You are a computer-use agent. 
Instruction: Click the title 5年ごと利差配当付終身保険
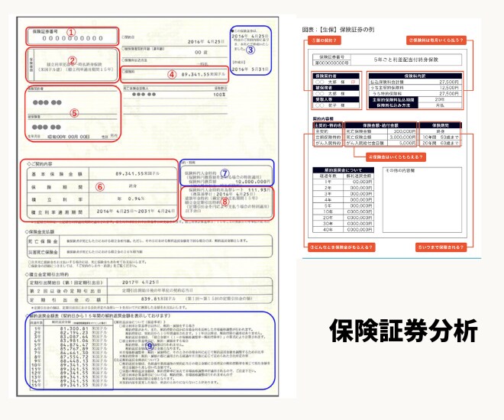tap(406, 60)
